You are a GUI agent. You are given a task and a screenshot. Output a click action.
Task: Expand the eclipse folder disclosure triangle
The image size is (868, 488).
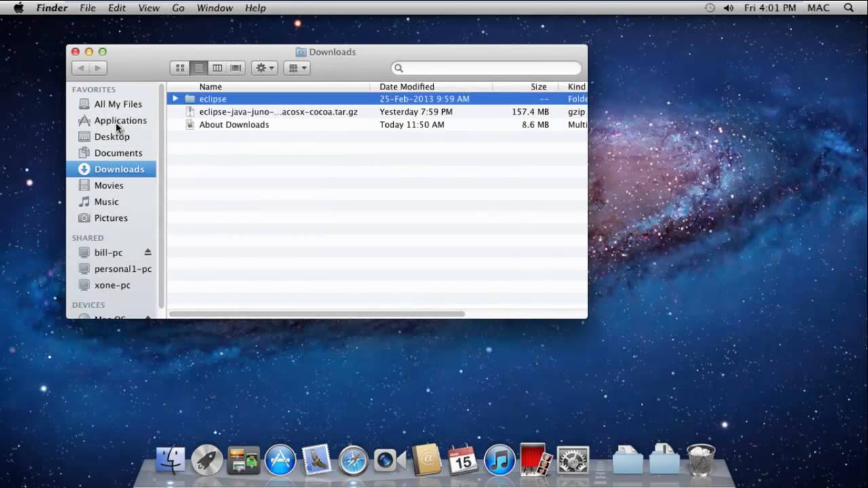pos(175,98)
